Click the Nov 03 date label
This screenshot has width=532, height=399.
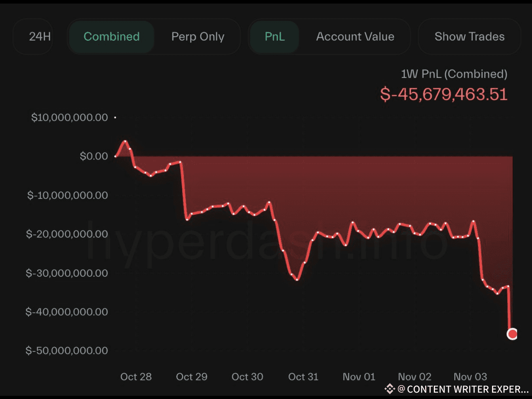point(470,376)
